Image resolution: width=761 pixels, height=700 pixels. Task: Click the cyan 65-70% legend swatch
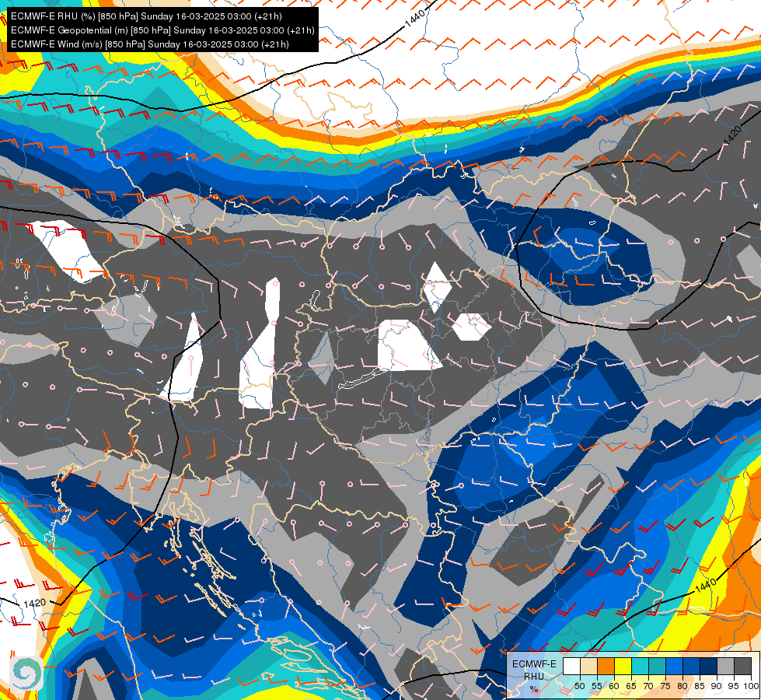click(x=641, y=666)
